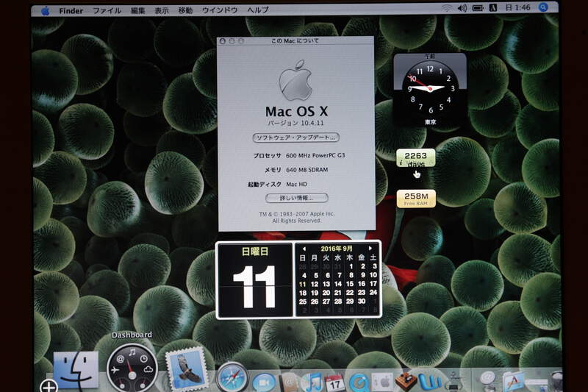
Task: Open the 編集 menu
Action: click(137, 10)
